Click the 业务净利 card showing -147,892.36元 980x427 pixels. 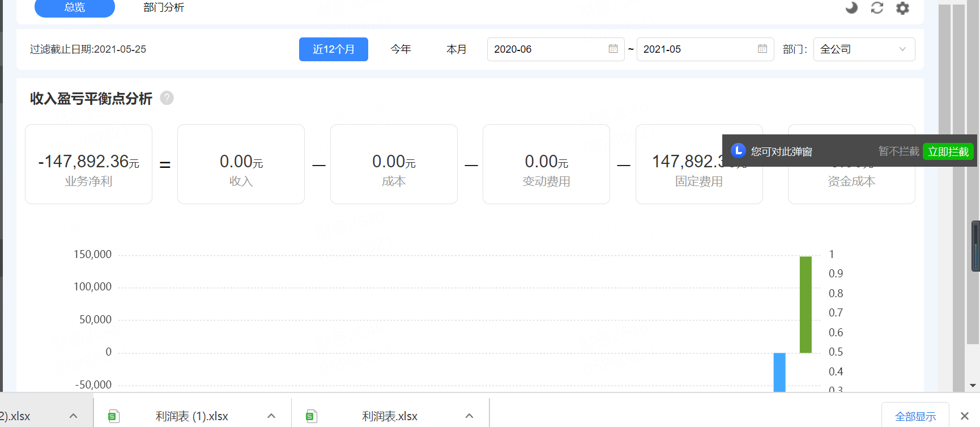point(88,164)
